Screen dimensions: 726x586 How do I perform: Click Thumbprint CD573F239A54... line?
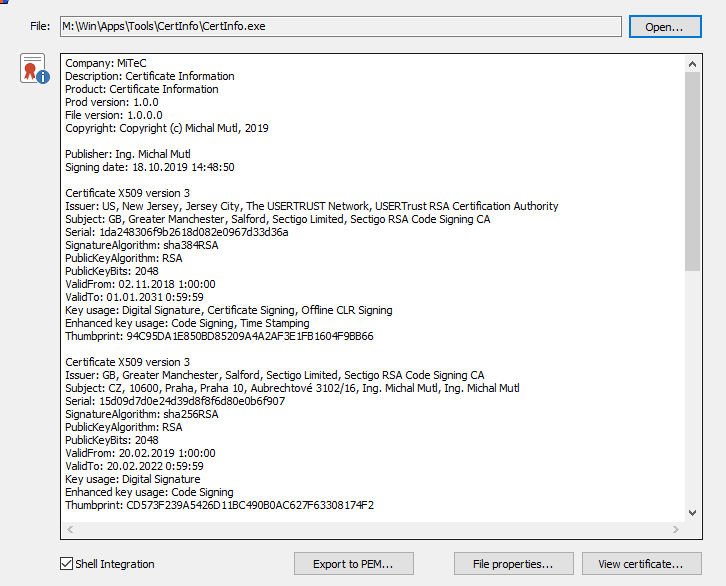[x=219, y=505]
